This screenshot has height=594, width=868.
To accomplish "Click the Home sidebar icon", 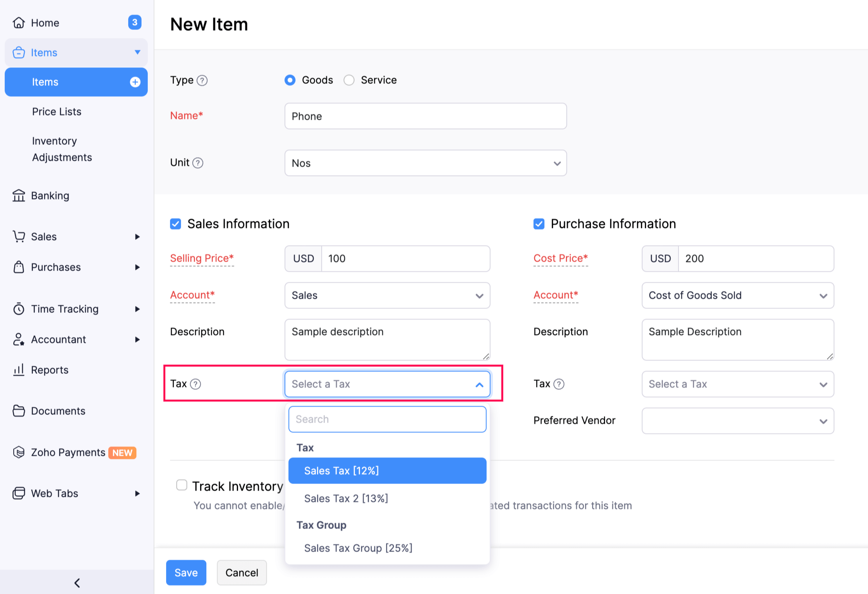I will [18, 23].
